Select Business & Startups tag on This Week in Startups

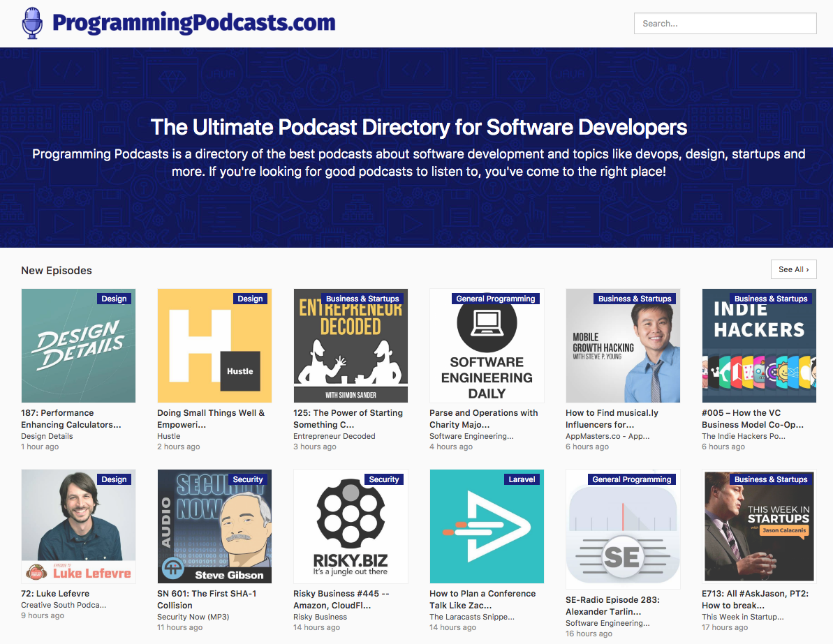tap(771, 479)
